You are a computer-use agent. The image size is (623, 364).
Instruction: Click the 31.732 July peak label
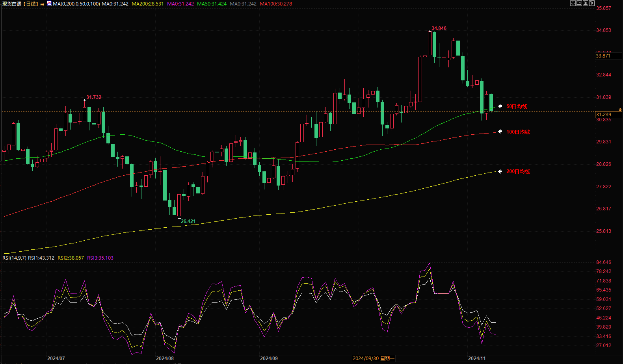coord(94,97)
